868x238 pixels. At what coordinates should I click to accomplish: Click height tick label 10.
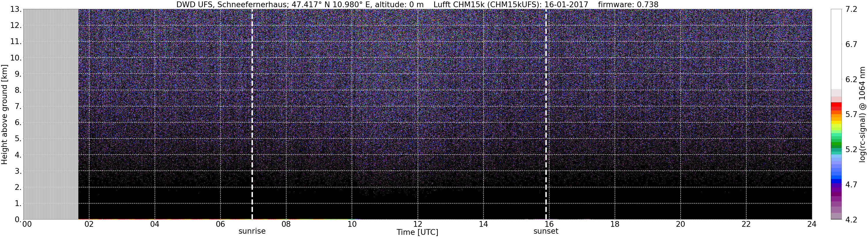click(x=16, y=58)
